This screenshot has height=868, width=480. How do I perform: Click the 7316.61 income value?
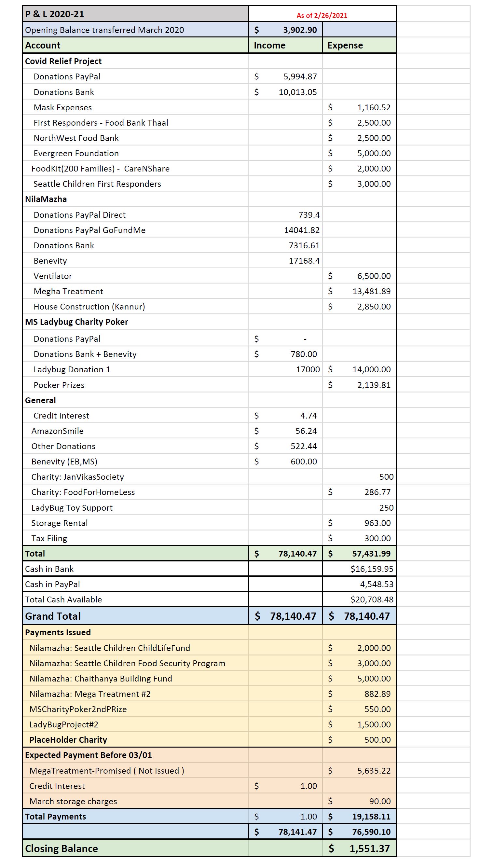(x=286, y=245)
